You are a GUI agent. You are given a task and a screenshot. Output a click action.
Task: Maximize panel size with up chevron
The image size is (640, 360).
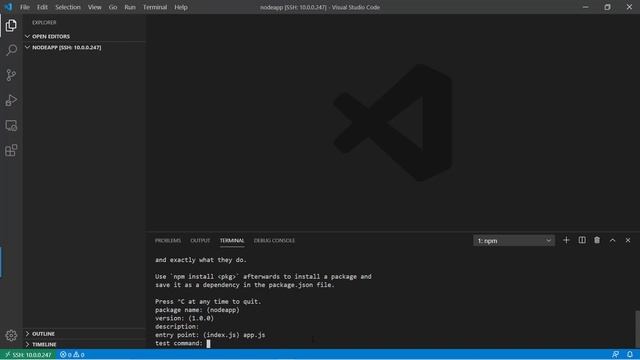coord(612,240)
